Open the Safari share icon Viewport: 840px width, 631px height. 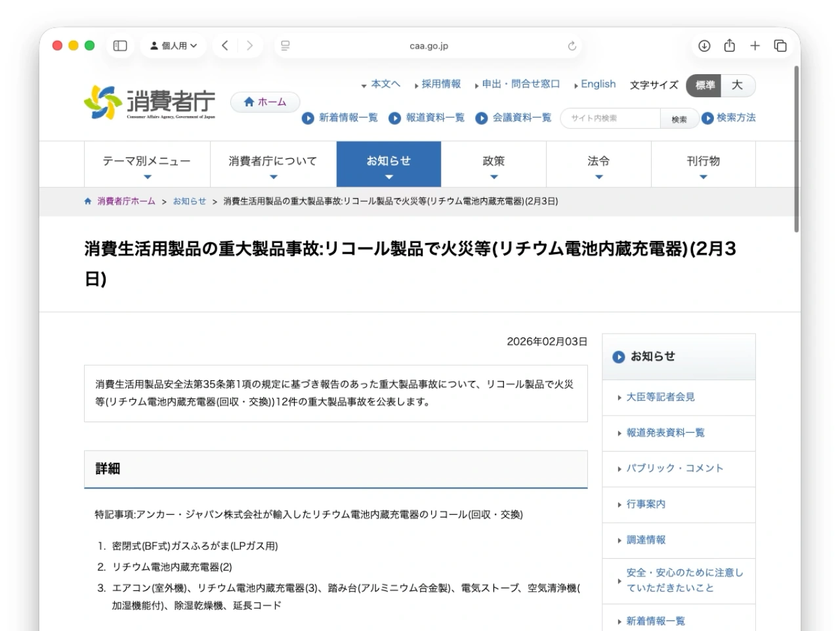[728, 46]
